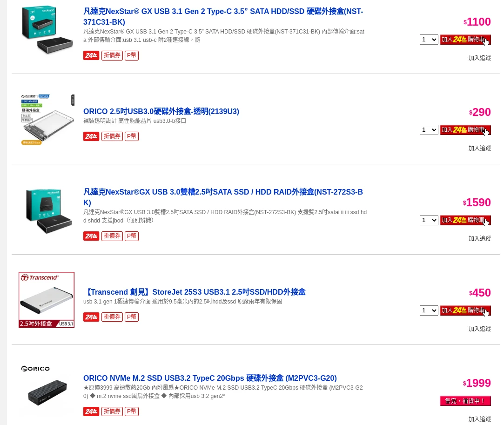Add the ORICO 2139U3 enclosure to the 24h cart
Screen dimensions: 504x425
tap(465, 130)
